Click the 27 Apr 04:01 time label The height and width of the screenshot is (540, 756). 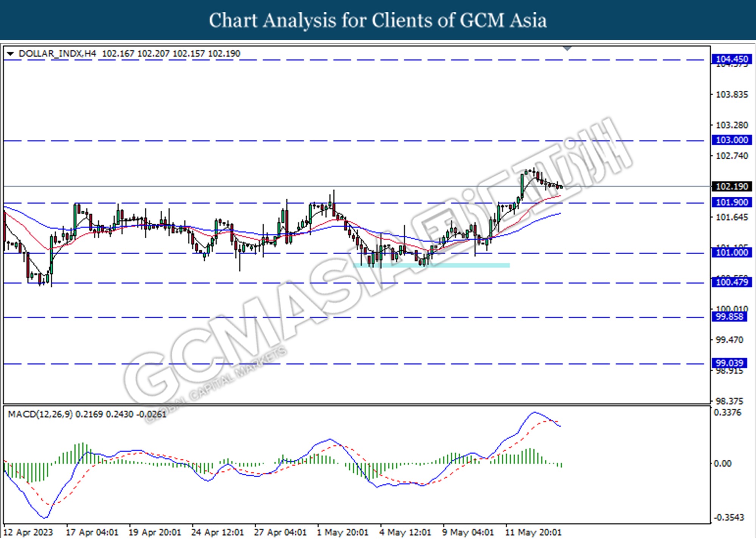click(x=280, y=532)
